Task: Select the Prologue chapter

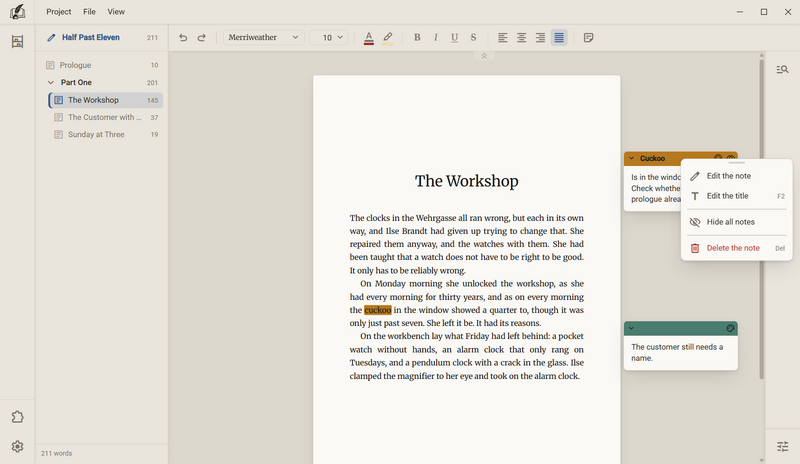Action: pyautogui.click(x=102, y=65)
